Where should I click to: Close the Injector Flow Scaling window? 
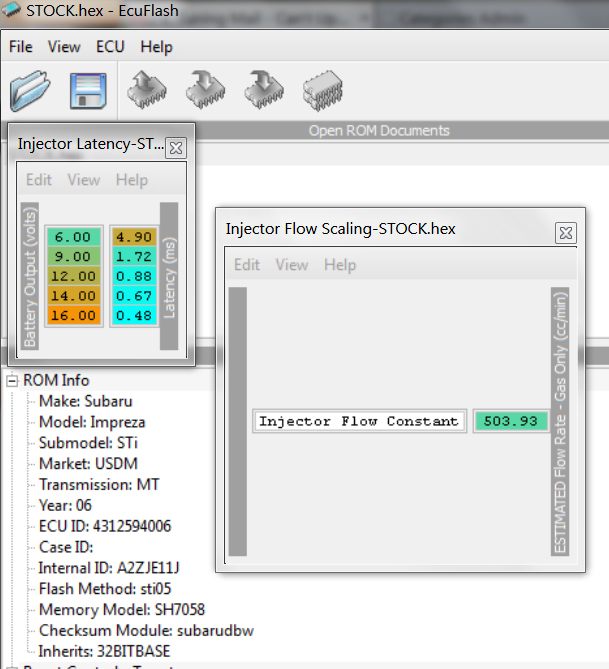pyautogui.click(x=566, y=232)
